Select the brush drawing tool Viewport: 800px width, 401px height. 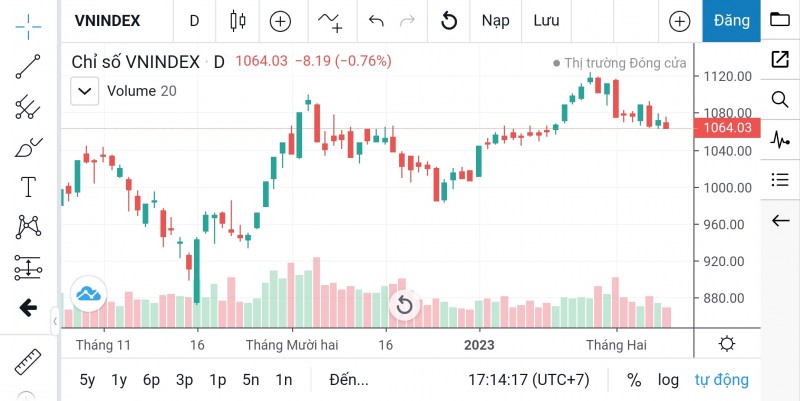coord(29,148)
